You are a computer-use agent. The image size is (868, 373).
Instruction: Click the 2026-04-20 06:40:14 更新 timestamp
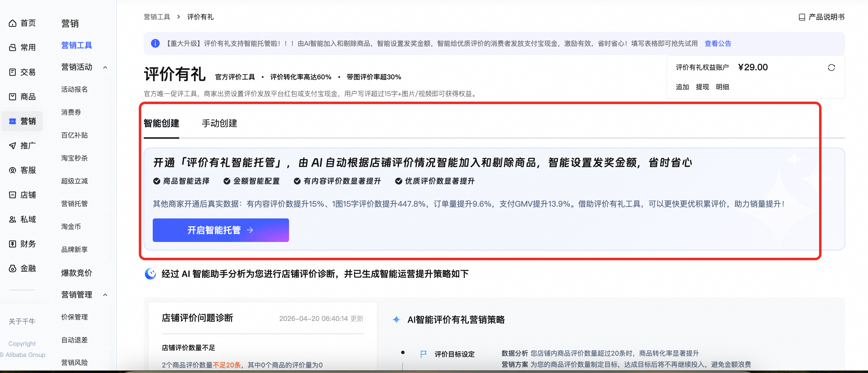click(322, 319)
